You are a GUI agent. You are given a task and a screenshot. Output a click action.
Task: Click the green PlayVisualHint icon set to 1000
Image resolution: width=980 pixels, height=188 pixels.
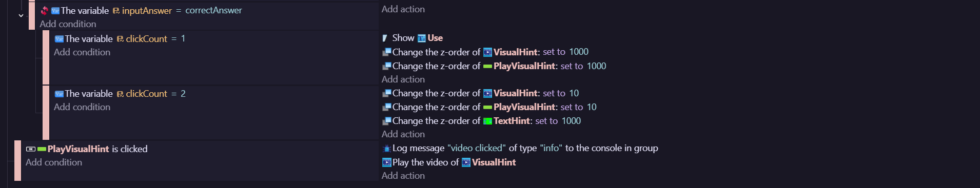488,66
